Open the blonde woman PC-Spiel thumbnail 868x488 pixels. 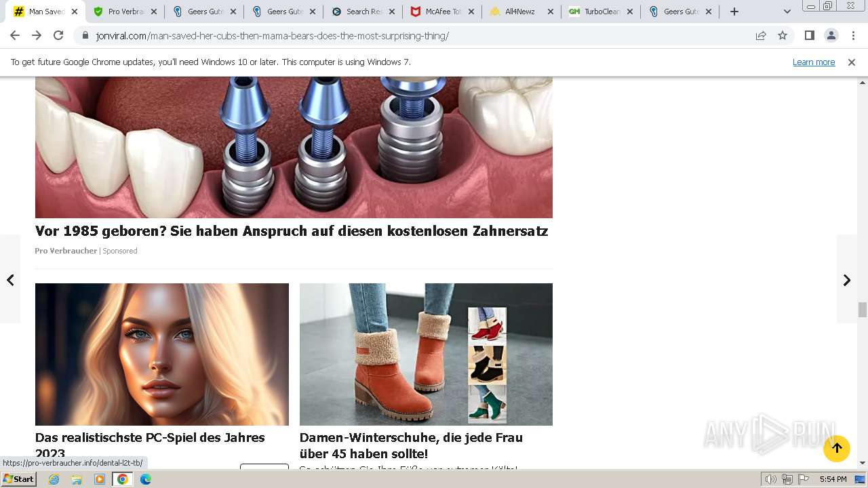coord(162,354)
